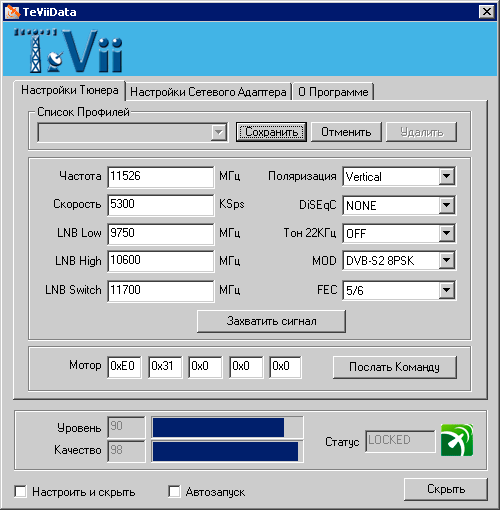Click the Скрыть button
This screenshot has width=500, height=510.
click(446, 489)
